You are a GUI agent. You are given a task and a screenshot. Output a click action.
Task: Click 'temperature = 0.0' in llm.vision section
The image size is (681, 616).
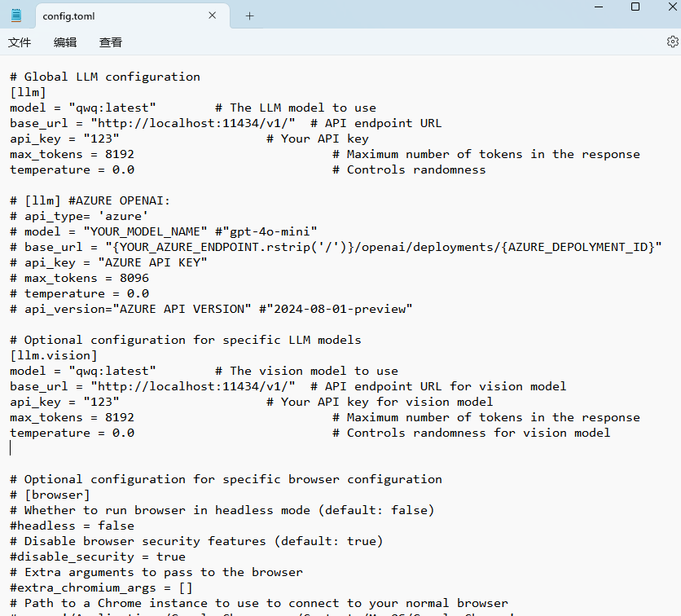pos(72,433)
